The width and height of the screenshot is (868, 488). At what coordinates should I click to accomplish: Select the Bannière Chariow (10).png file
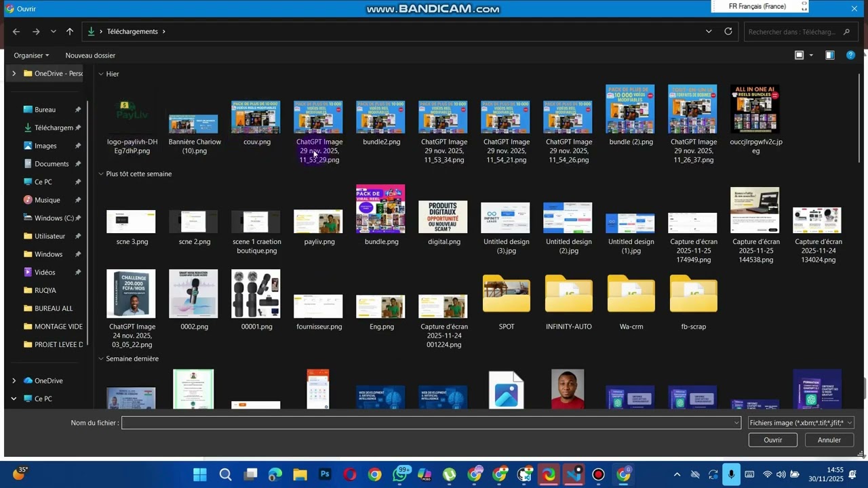click(194, 134)
